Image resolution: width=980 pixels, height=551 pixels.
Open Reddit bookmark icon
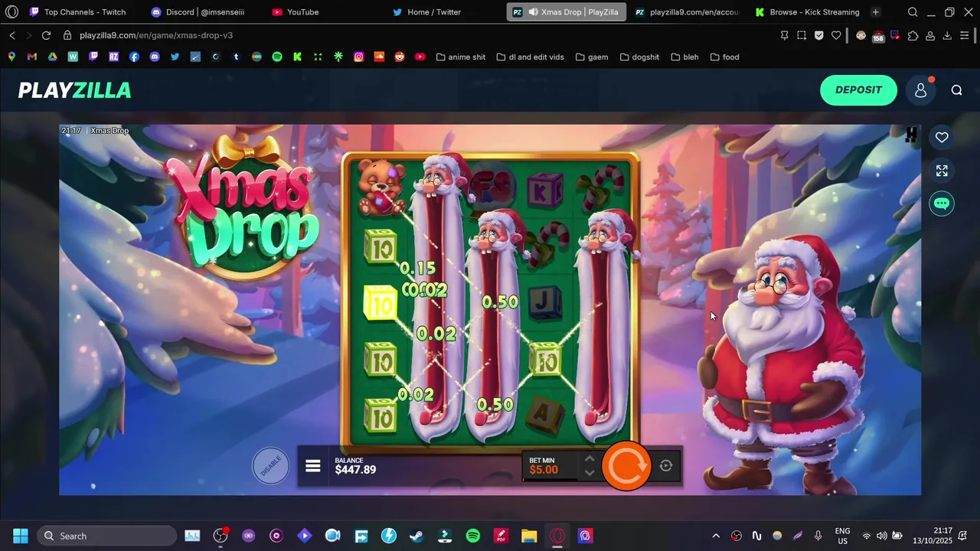pos(400,57)
